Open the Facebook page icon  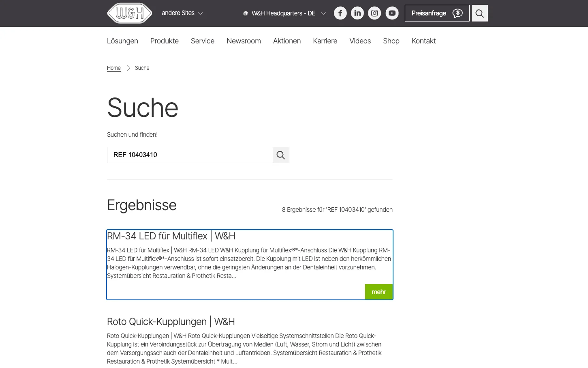(x=340, y=13)
